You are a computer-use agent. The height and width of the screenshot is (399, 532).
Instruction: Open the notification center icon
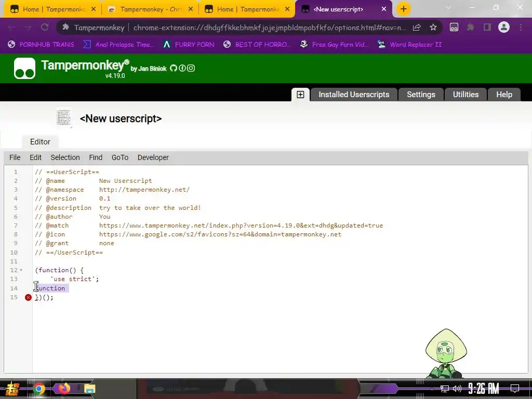(x=515, y=389)
